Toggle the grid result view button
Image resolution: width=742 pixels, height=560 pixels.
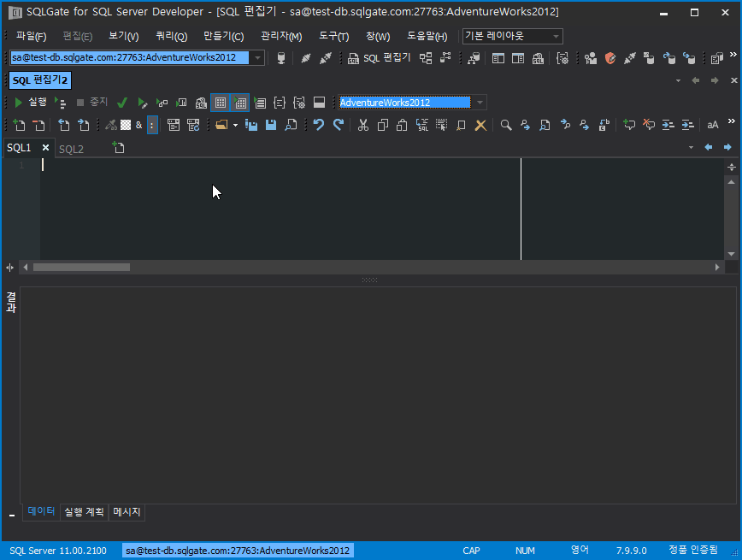(221, 103)
